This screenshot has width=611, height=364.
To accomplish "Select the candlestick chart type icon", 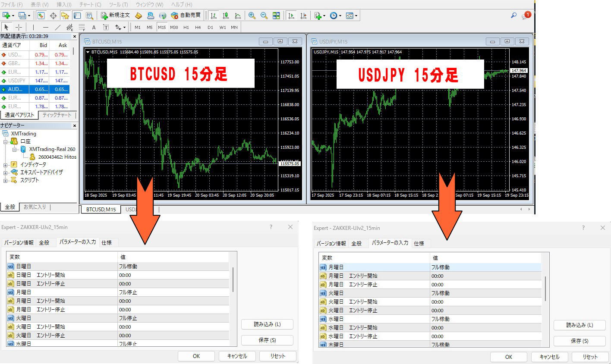I will [x=225, y=16].
